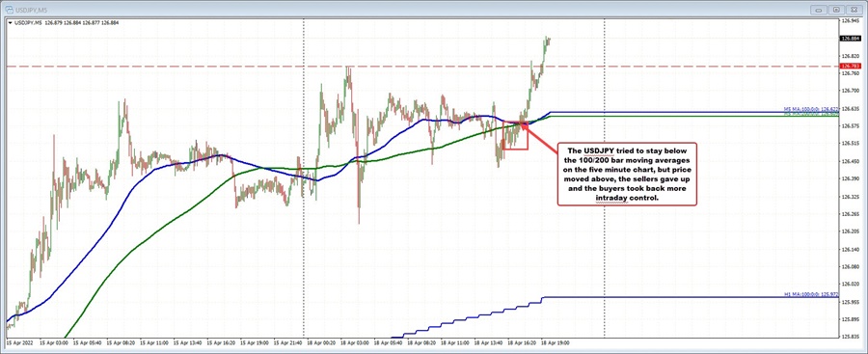
Task: Click the M5 MA 100 label 126.622
Action: (x=811, y=110)
